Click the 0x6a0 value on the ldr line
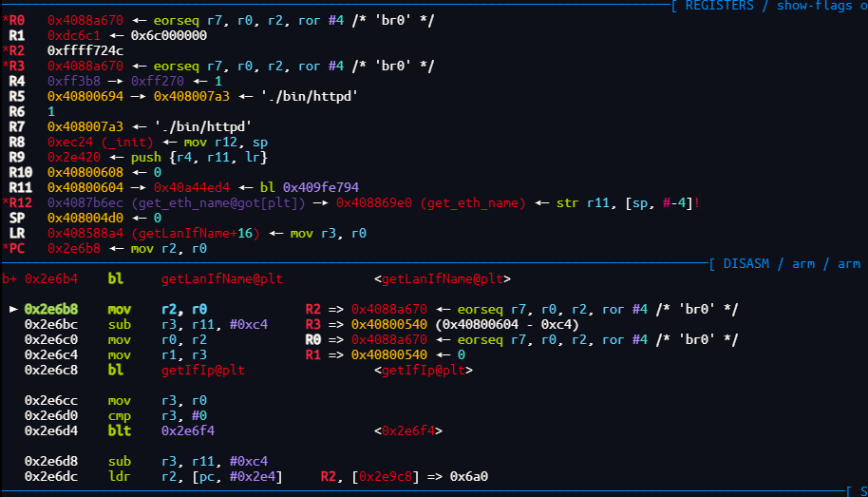Image resolution: width=868 pixels, height=497 pixels. pyautogui.click(x=469, y=476)
